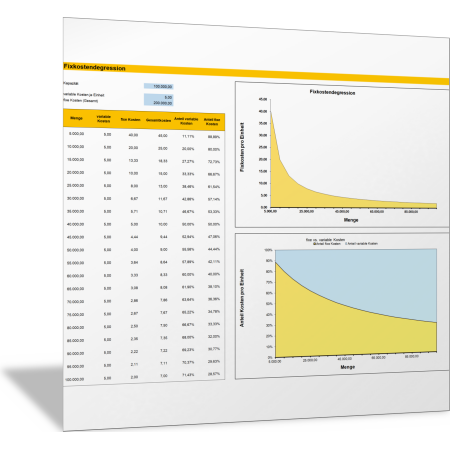Click the Menge cell 100.000,00 in the last row

click(75, 379)
